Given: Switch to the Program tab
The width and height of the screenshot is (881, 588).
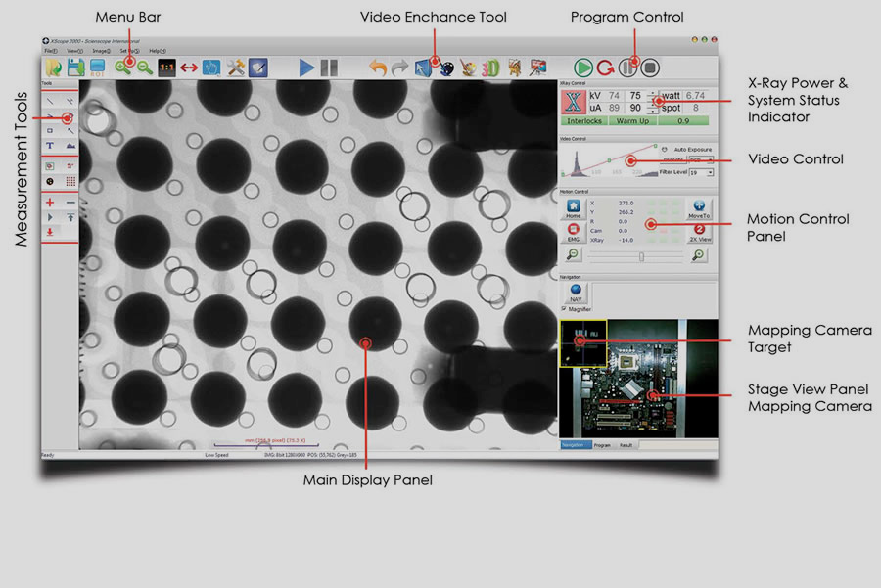Looking at the screenshot, I should [x=602, y=445].
